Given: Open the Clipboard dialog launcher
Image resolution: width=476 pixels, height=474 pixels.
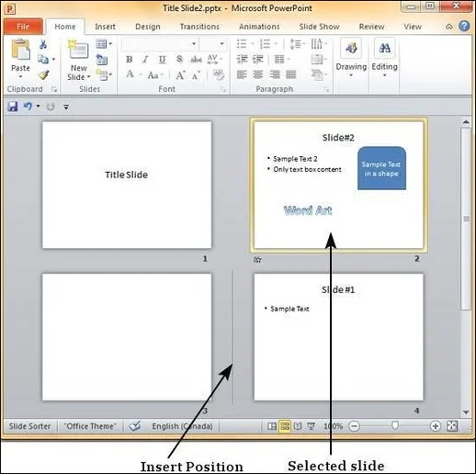Looking at the screenshot, I should click(54, 89).
